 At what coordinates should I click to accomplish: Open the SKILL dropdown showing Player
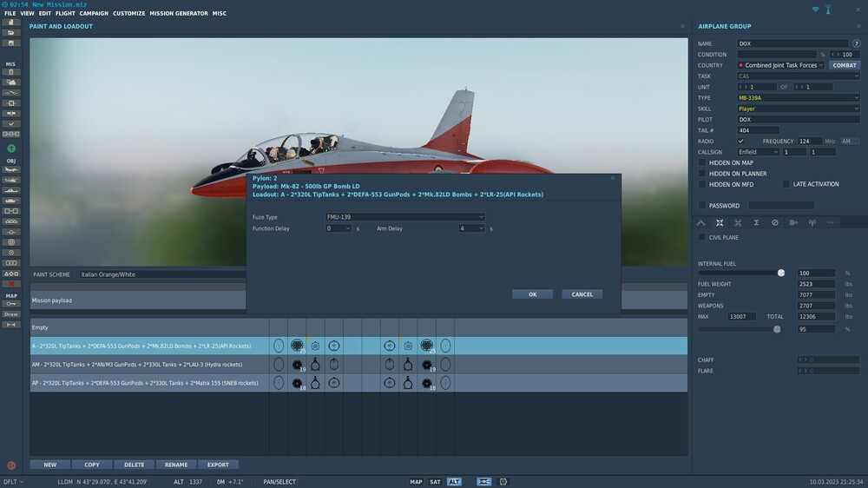799,109
